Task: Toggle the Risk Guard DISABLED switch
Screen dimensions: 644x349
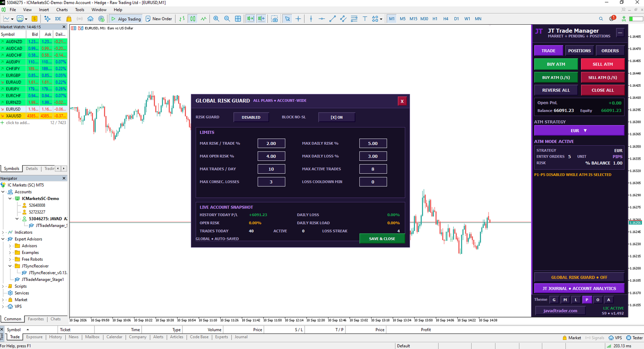Action: pyautogui.click(x=251, y=117)
